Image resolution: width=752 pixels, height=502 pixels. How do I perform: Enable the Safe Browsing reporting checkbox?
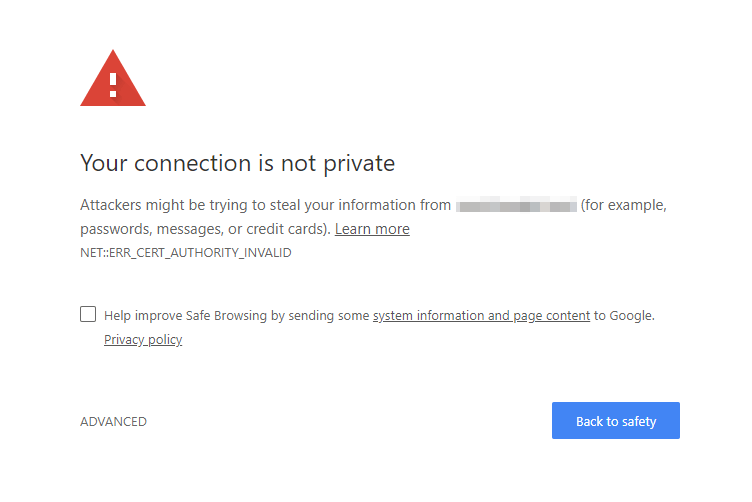[88, 314]
